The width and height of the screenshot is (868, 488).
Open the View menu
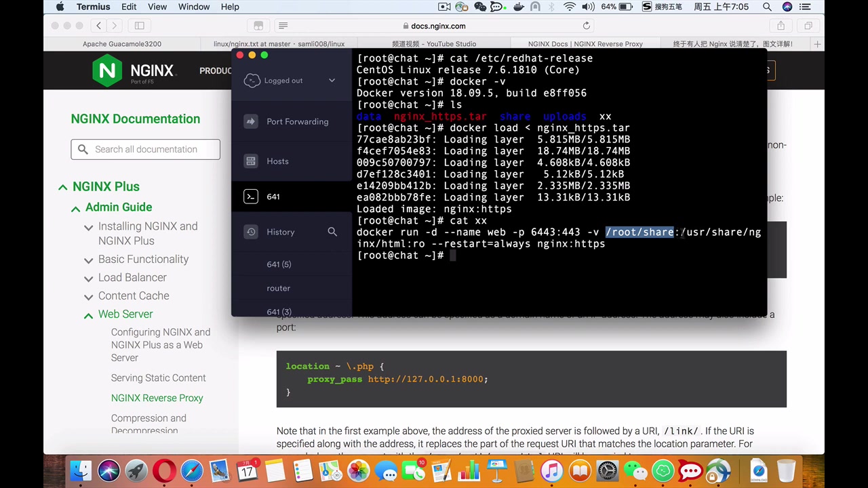coord(157,7)
